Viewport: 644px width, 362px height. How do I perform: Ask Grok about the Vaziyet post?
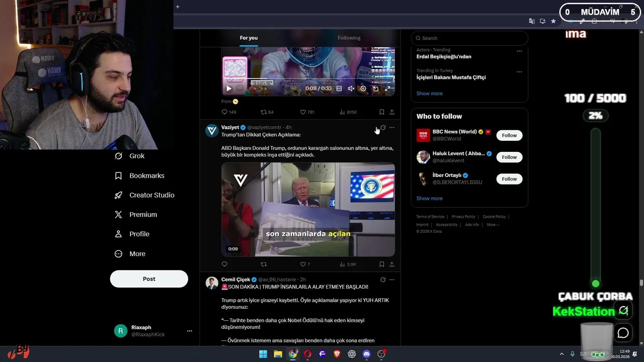383,128
